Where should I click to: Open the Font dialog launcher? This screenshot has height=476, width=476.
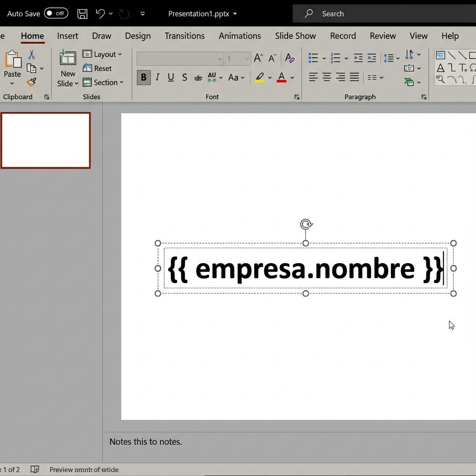coord(297,97)
